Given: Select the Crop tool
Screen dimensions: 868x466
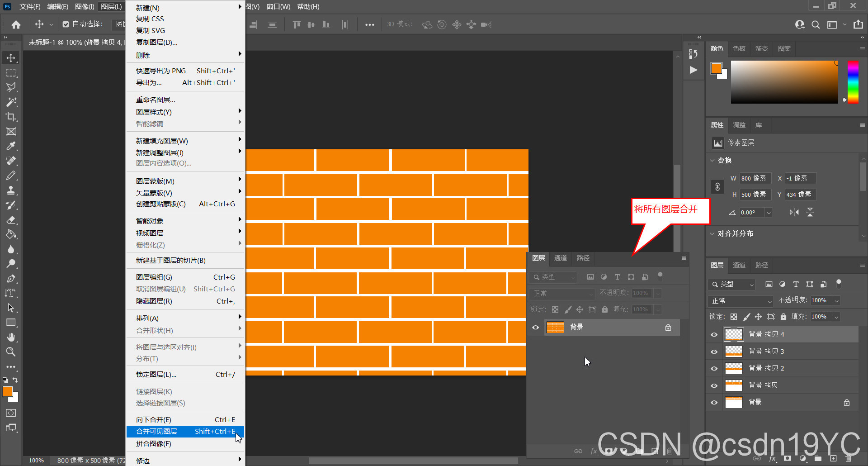Looking at the screenshot, I should (11, 117).
